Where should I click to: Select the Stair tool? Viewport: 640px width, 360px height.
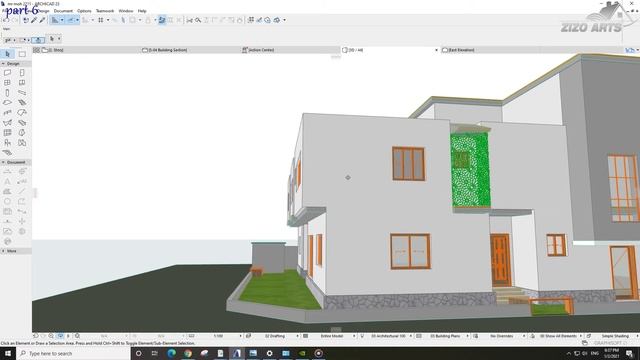[22, 102]
